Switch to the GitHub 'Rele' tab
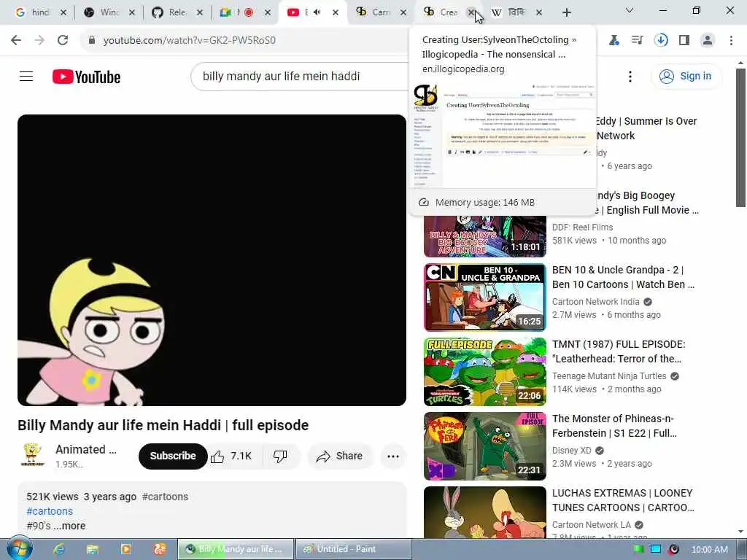The height and width of the screenshot is (560, 747). [177, 12]
